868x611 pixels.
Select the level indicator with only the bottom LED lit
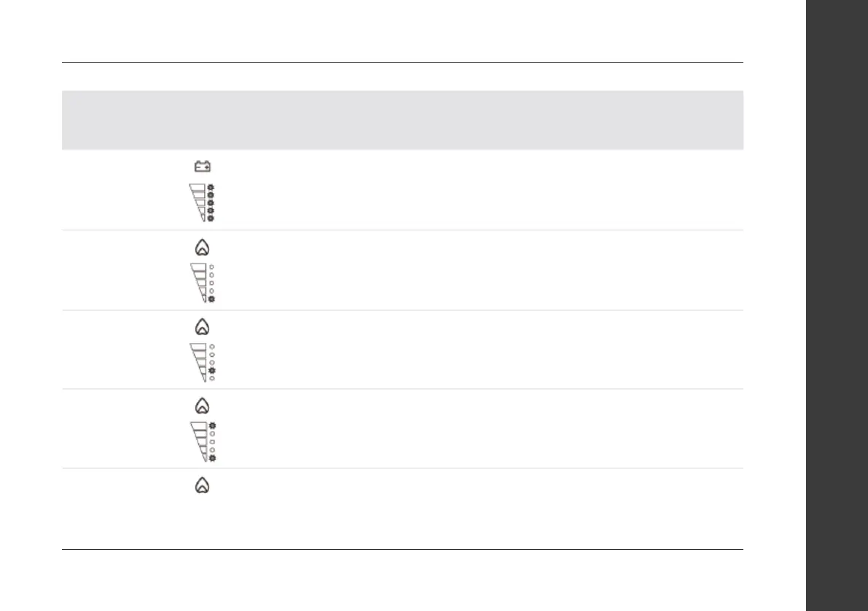[202, 283]
